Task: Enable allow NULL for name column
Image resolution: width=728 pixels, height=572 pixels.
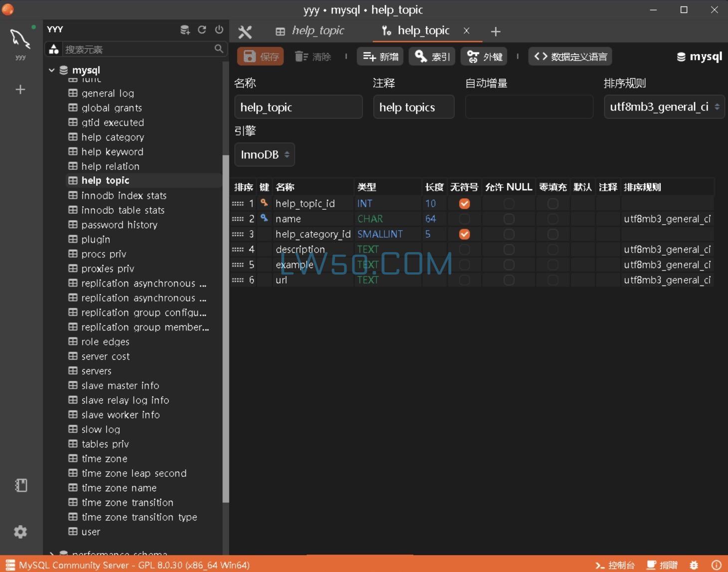Action: pyautogui.click(x=509, y=219)
